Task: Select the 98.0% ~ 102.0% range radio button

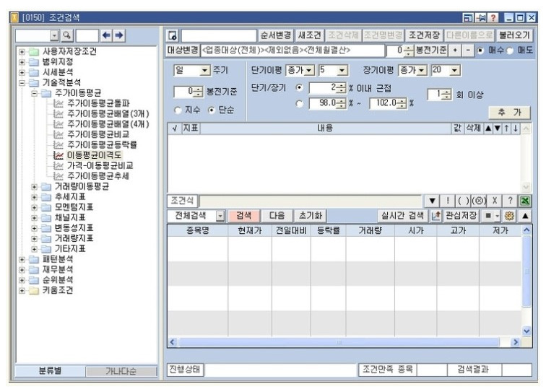Action: (x=300, y=103)
